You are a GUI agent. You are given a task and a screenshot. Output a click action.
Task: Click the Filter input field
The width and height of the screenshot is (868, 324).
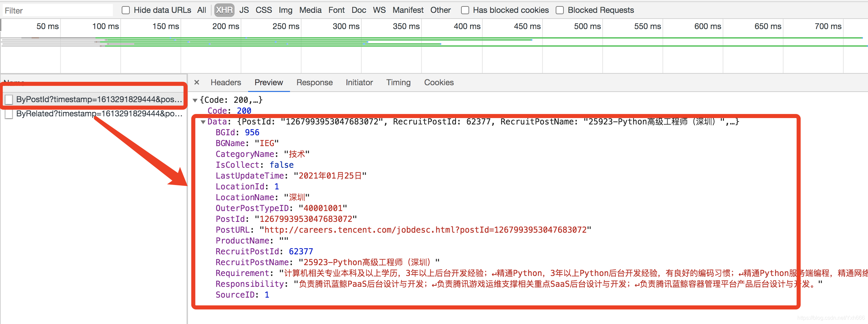(x=58, y=10)
